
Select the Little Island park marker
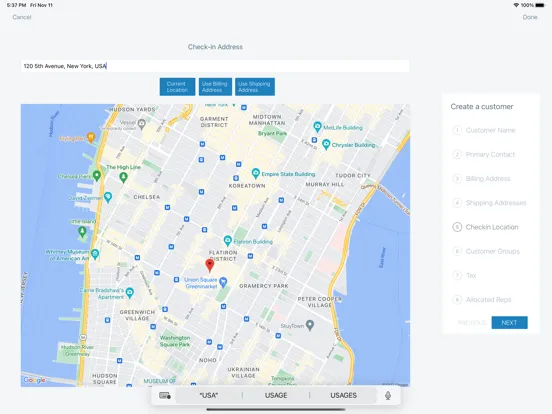pyautogui.click(x=82, y=231)
